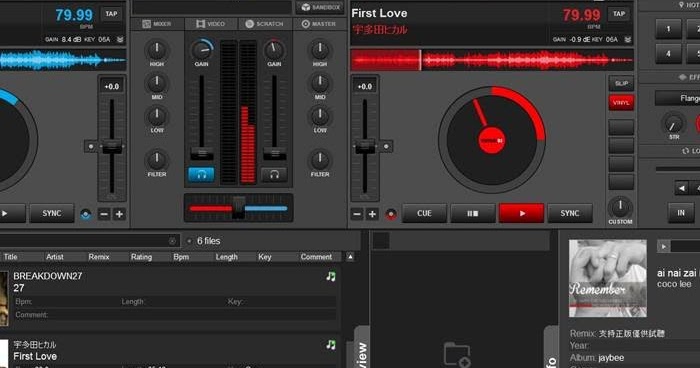
Task: Click SYNC on the right red deck
Action: [x=570, y=213]
